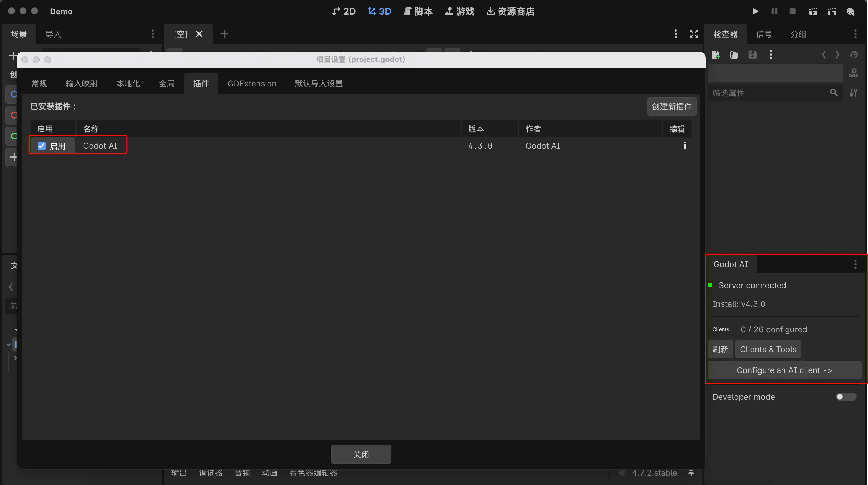Open the 默认导入设置 tab
868x485 pixels.
coord(319,84)
